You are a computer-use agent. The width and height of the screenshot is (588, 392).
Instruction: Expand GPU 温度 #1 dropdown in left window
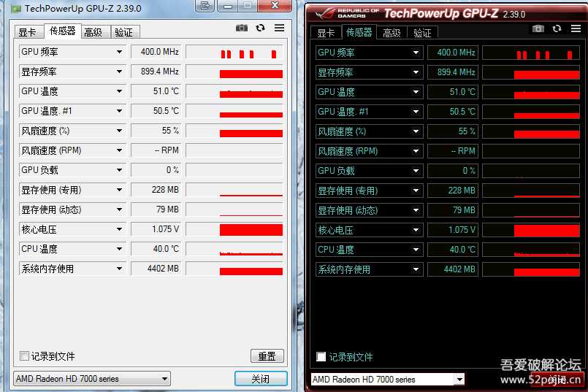click(x=119, y=111)
